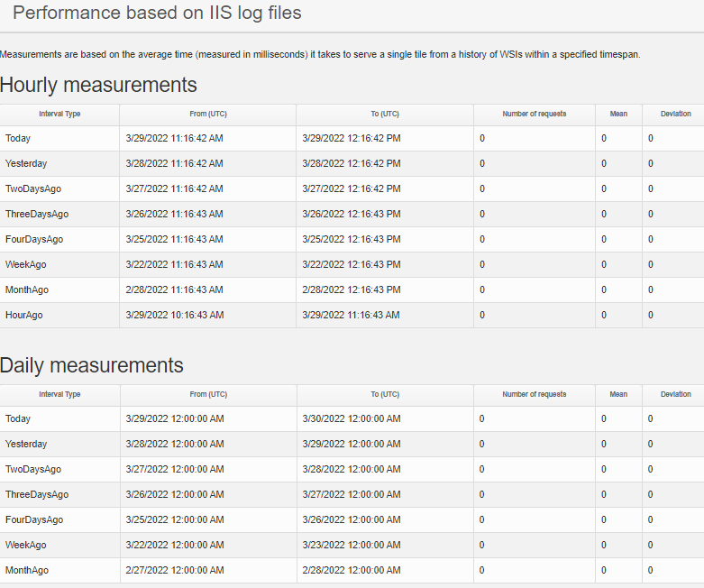This screenshot has height=588, width=704.
Task: Click the Performance based on IIS log files title
Action: point(157,14)
